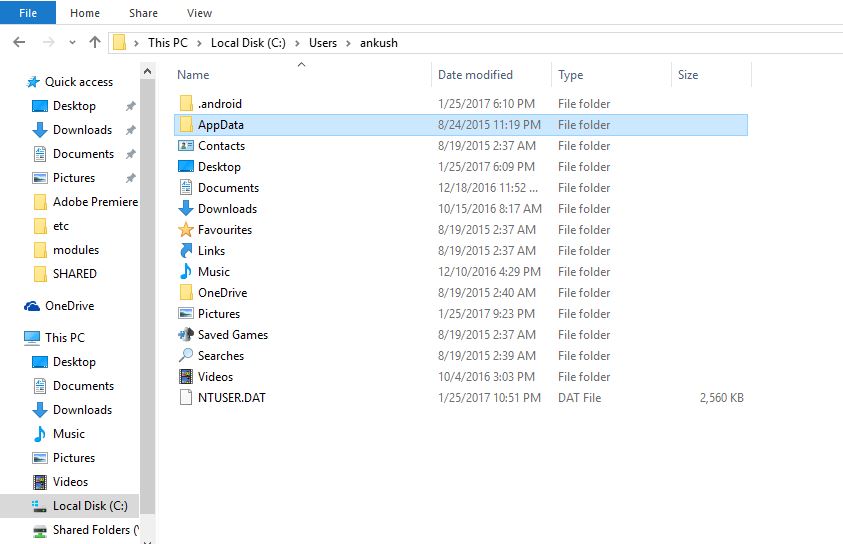
Task: Click the Forward navigation arrow
Action: [x=48, y=42]
